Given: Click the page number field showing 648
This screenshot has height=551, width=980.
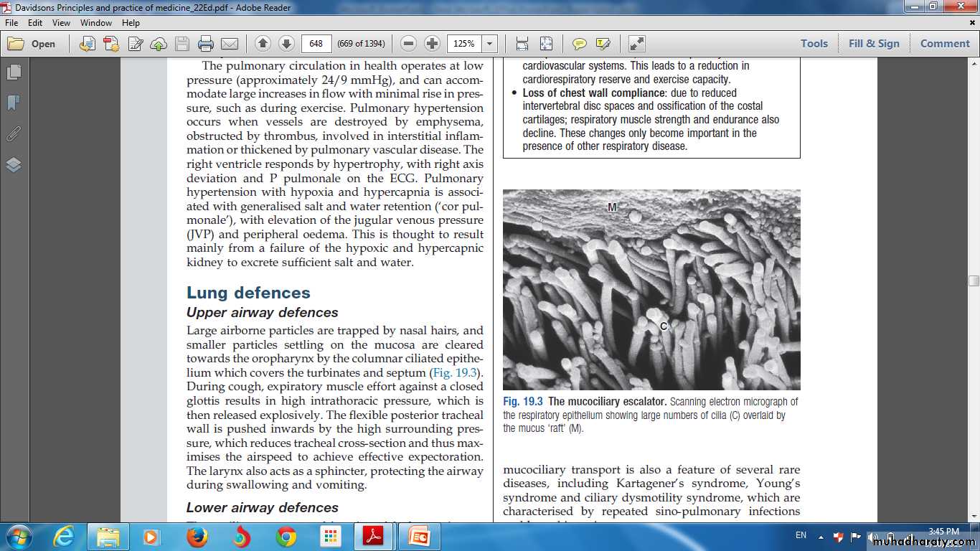Looking at the screenshot, I should 316,44.
